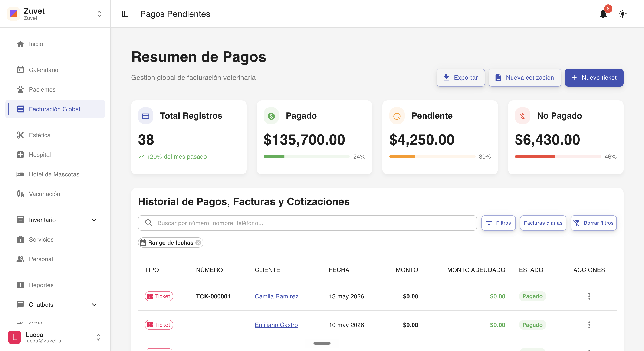Focus the Buscar por número search field
This screenshot has height=351, width=644.
[307, 223]
